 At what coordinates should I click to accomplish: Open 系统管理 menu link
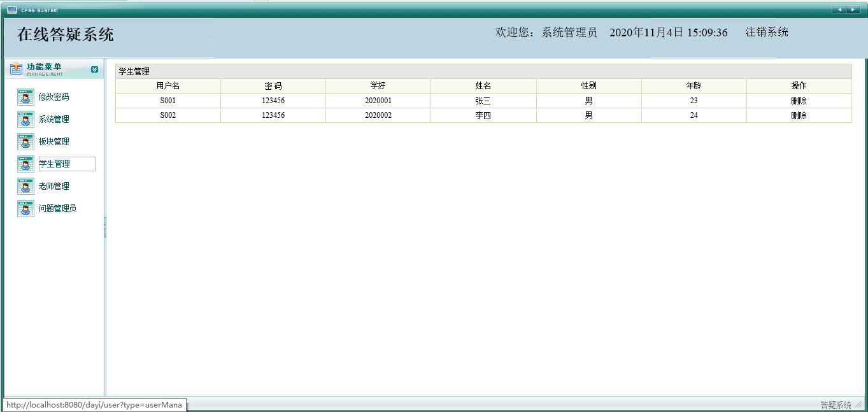[x=53, y=119]
